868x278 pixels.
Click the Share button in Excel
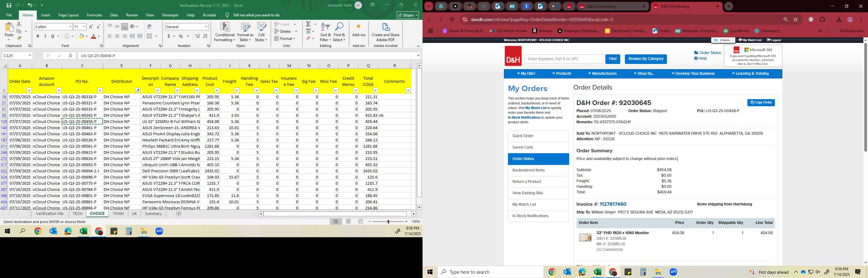click(408, 15)
